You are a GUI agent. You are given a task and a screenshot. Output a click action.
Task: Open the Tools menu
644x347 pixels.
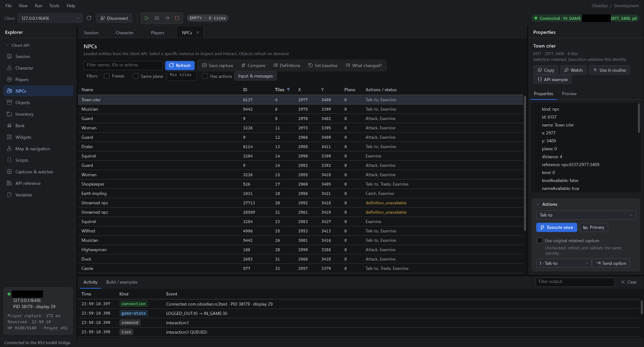point(54,6)
